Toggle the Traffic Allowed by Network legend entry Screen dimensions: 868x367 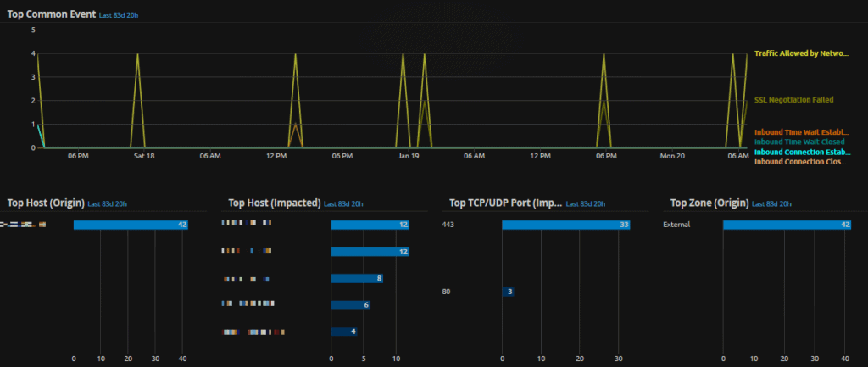[x=801, y=53]
